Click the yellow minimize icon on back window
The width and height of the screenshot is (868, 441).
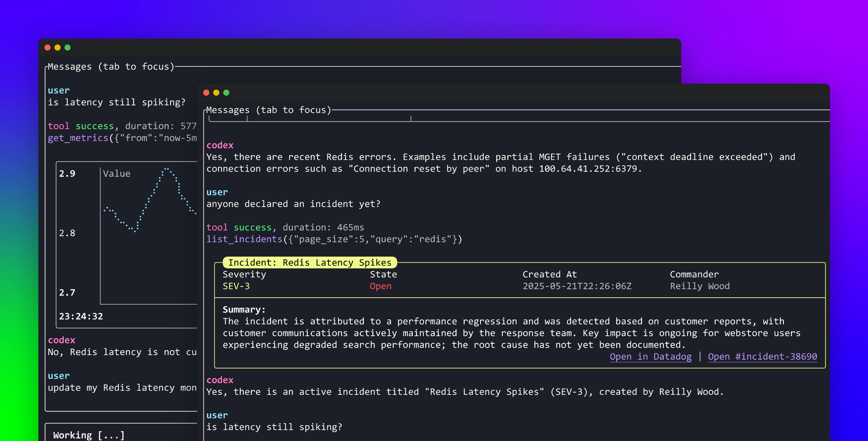[57, 48]
